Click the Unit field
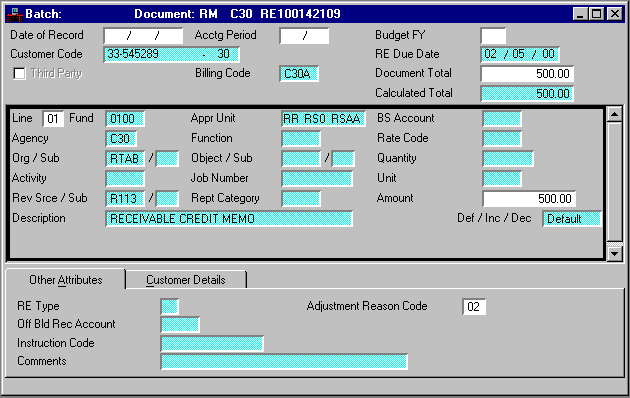The image size is (630, 398). (502, 179)
